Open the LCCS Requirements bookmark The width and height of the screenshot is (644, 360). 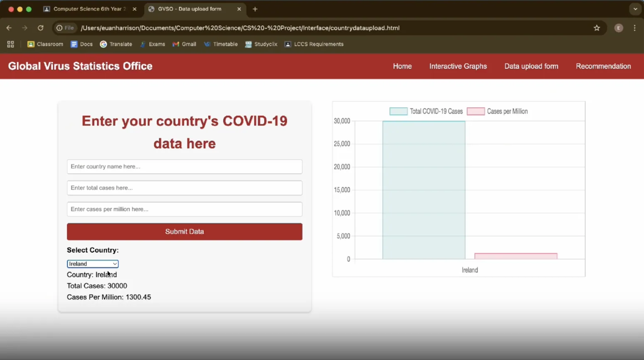point(314,44)
